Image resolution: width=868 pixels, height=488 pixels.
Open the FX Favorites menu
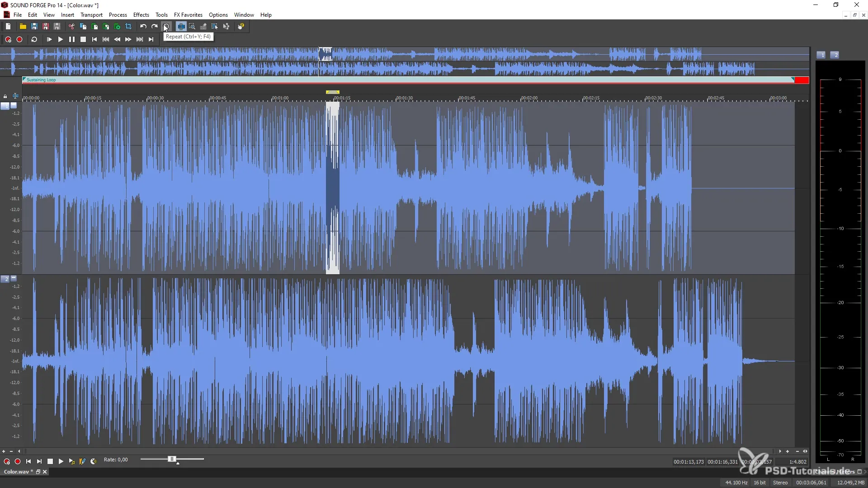click(188, 15)
